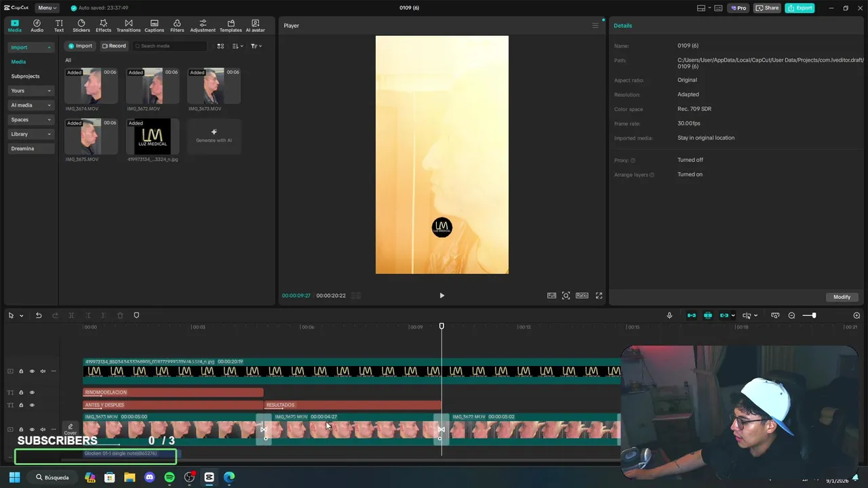Click the Record button
Screen dimensions: 868x488
[x=114, y=46]
